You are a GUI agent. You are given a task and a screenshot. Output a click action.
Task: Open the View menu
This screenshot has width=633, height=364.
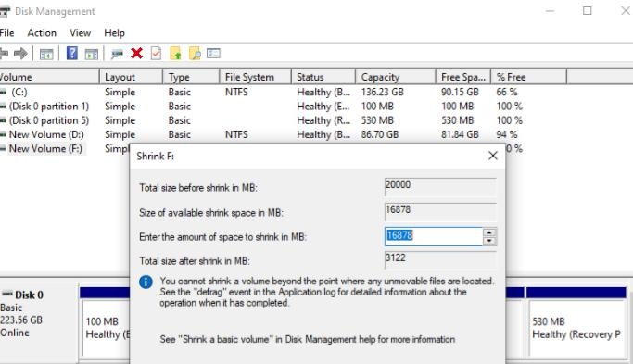coord(80,33)
